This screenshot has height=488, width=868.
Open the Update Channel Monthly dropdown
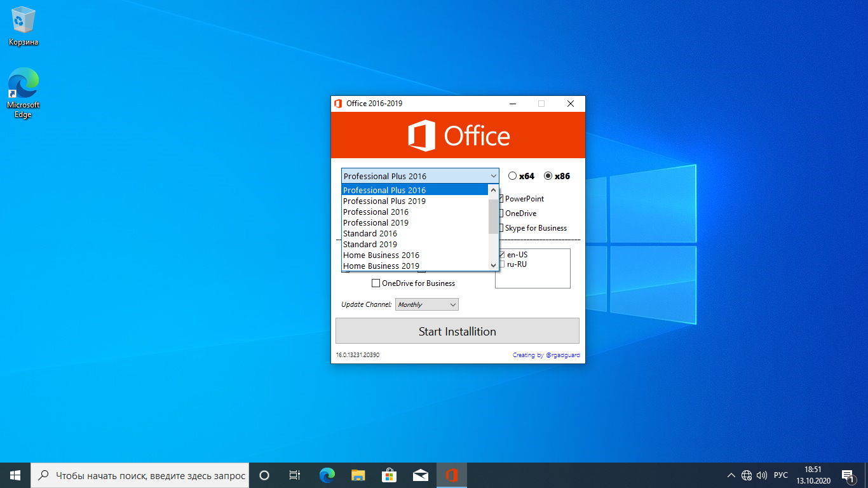427,305
